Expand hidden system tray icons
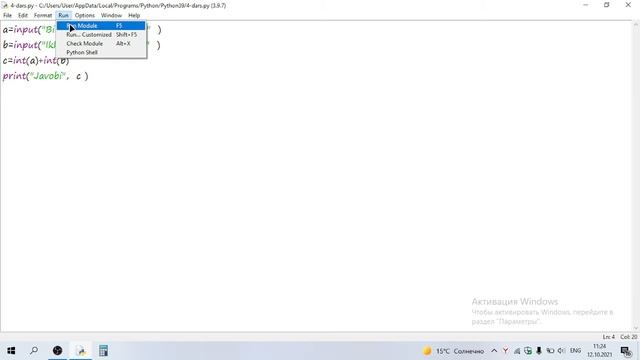Viewport: 640px width, 360px height. coord(494,351)
